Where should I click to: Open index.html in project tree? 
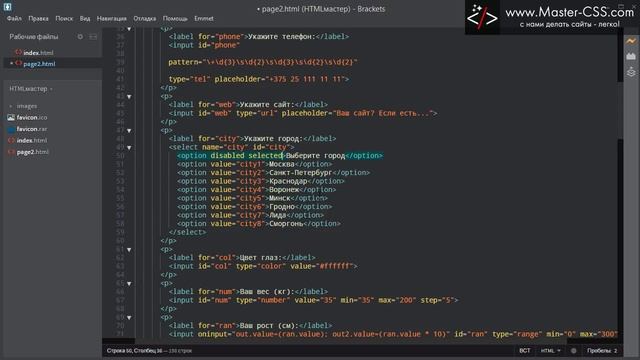click(32, 140)
